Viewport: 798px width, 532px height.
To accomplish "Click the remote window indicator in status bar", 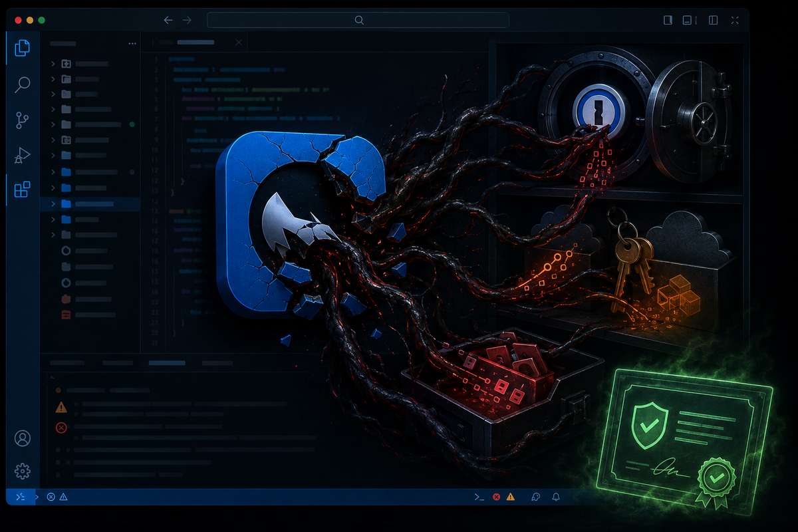I will pyautogui.click(x=20, y=497).
